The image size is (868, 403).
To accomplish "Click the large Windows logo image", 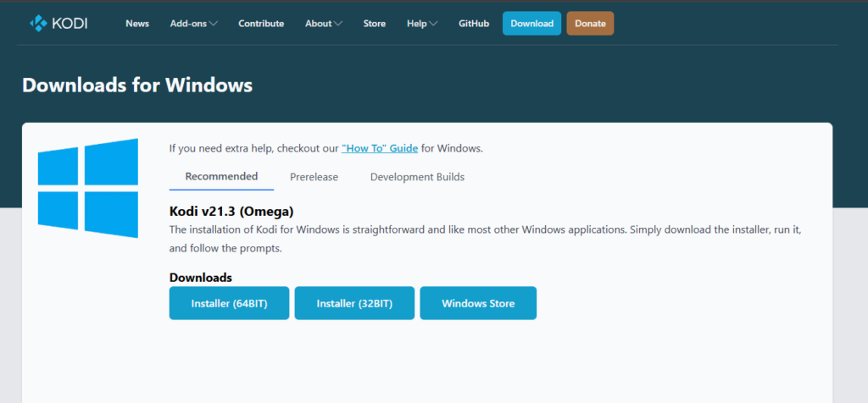I will click(x=87, y=188).
